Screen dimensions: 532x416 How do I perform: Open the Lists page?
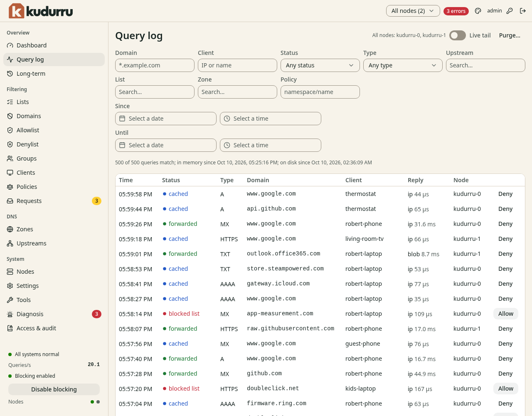pos(54,102)
